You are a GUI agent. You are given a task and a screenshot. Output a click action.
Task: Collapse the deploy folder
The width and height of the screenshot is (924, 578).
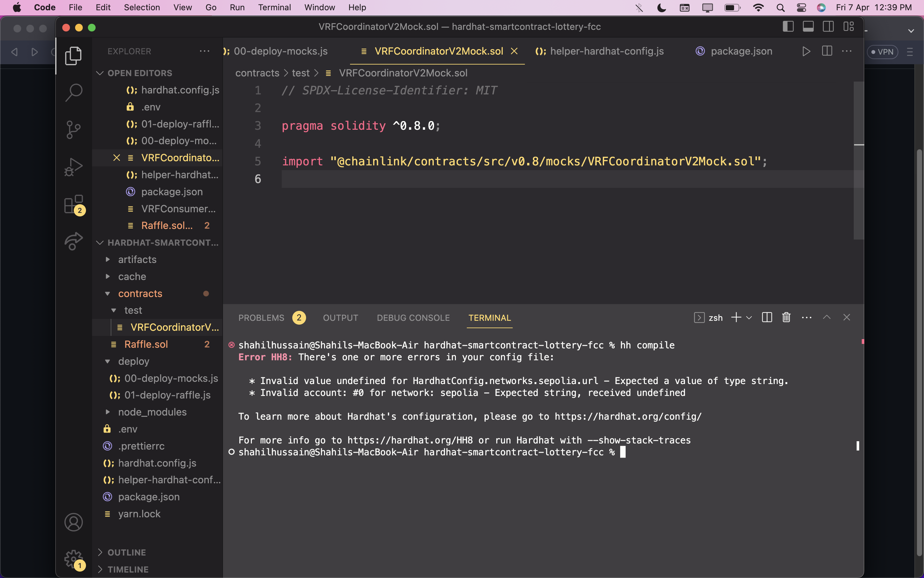click(108, 361)
